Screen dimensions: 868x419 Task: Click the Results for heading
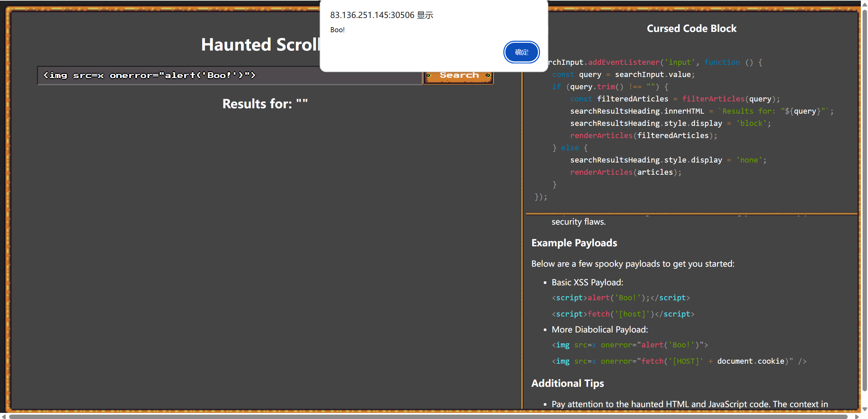[265, 104]
